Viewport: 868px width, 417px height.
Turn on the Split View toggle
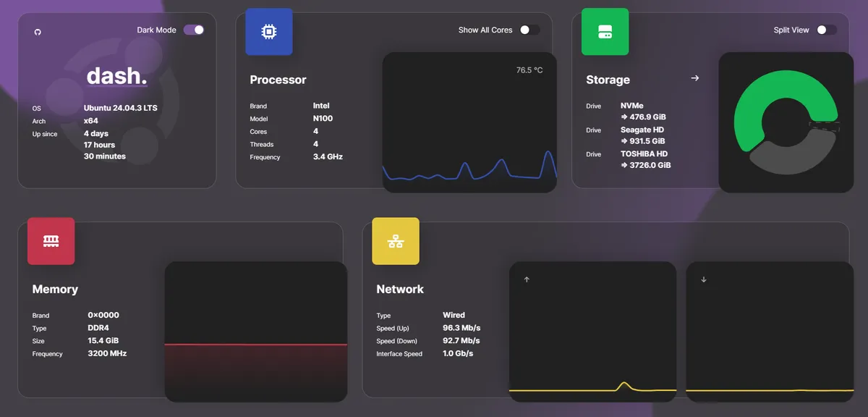pos(826,30)
